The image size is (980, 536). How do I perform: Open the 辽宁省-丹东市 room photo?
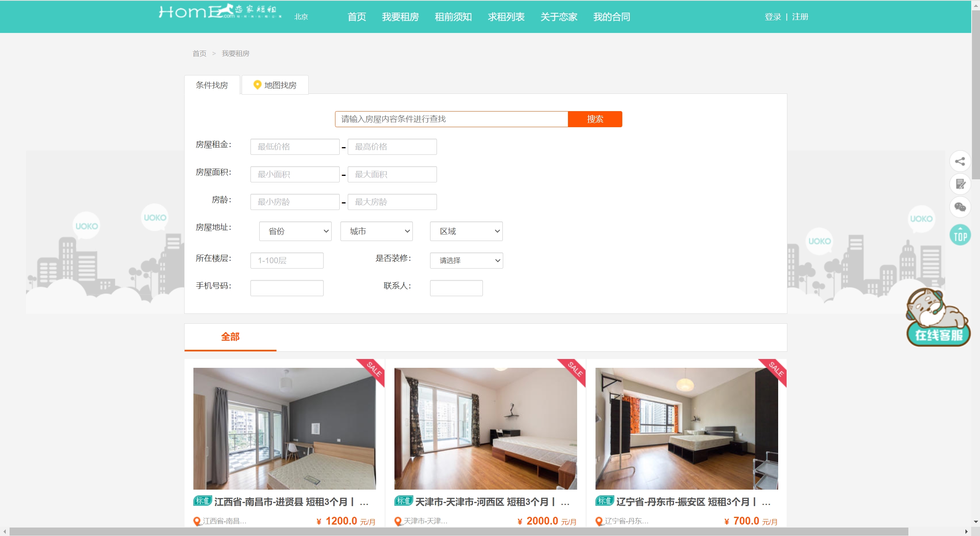(686, 428)
